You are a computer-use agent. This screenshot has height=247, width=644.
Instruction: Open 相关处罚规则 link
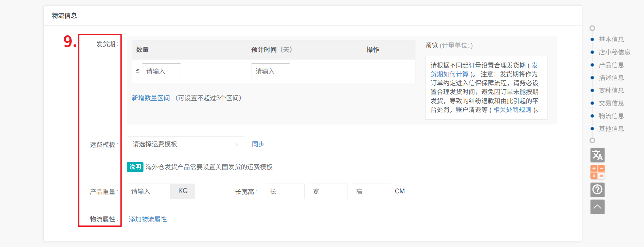[512, 110]
